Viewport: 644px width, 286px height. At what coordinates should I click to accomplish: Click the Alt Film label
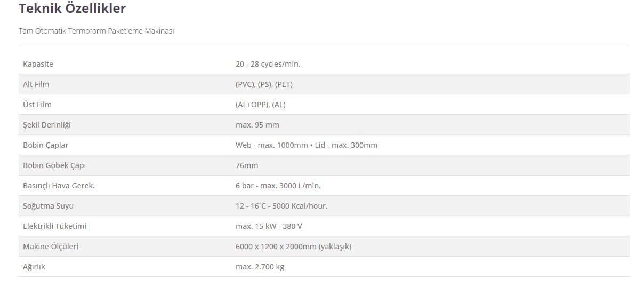click(x=36, y=84)
